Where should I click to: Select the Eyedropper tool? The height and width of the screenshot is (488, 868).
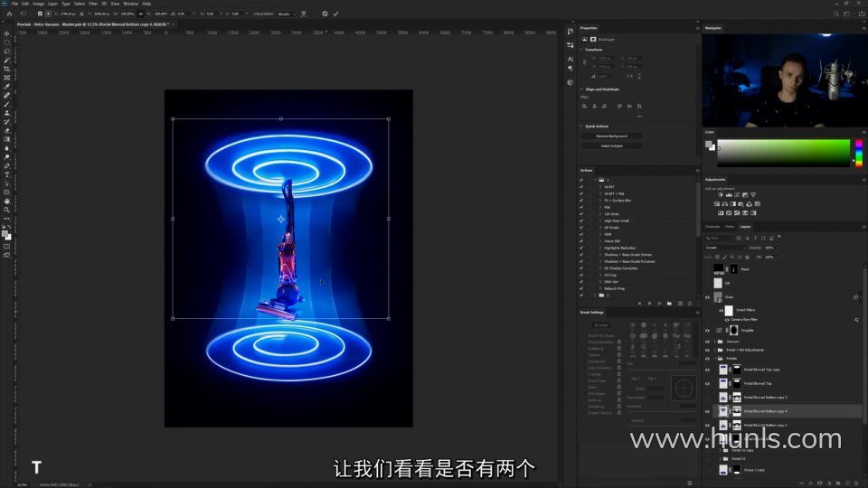[6, 87]
